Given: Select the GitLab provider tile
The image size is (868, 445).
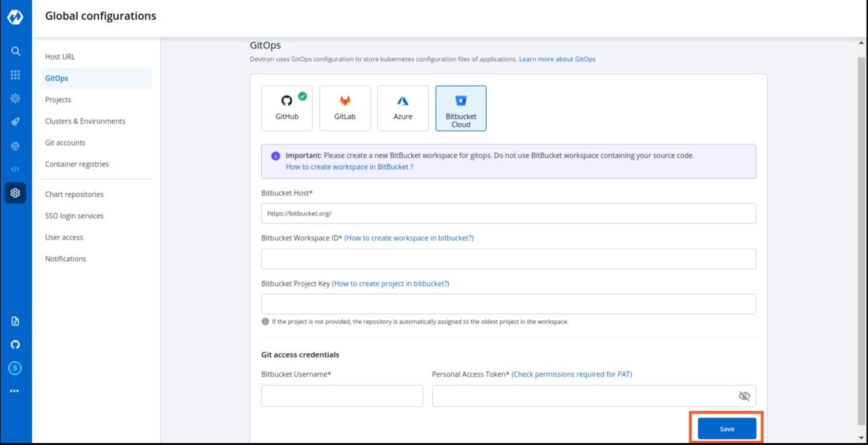Looking at the screenshot, I should (345, 107).
